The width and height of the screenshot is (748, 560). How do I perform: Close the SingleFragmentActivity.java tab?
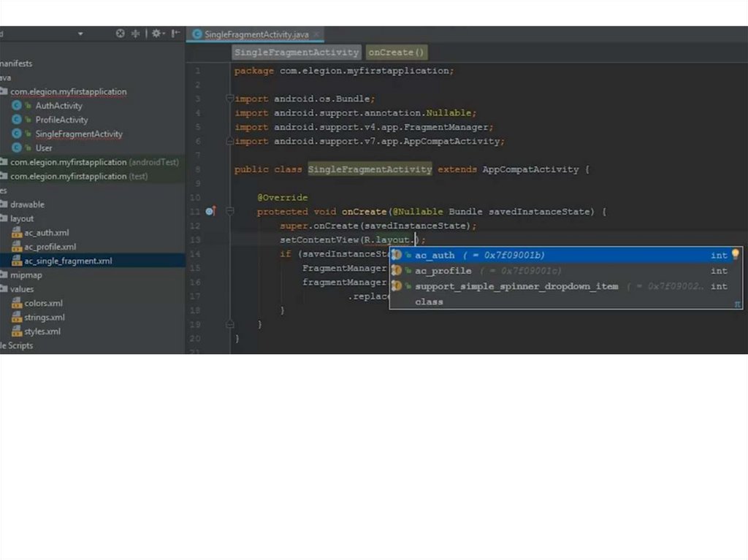[x=317, y=34]
